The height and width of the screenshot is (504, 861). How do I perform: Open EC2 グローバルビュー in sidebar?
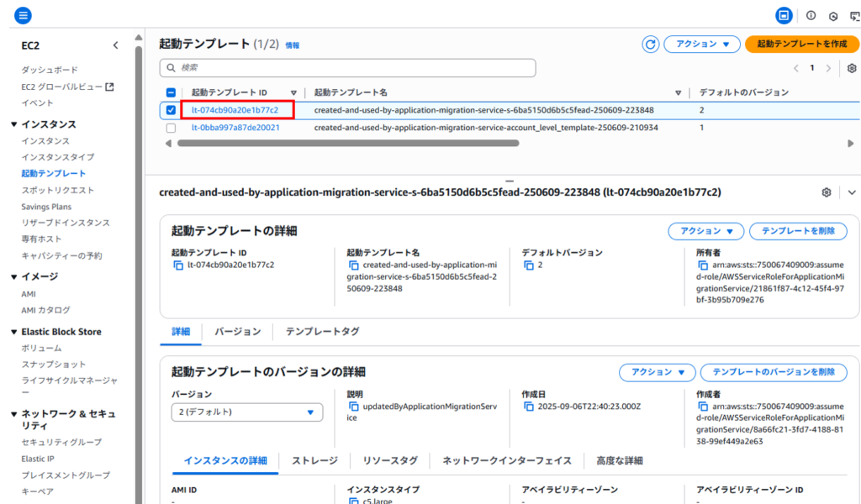click(67, 87)
